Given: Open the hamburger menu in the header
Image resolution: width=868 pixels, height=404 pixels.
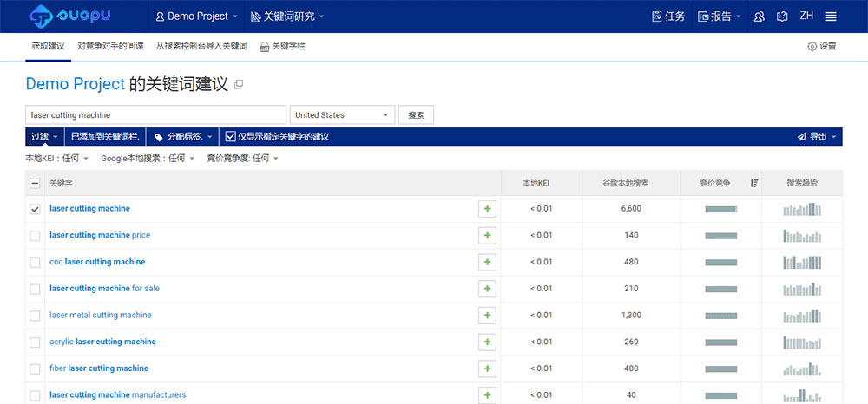Looking at the screenshot, I should click(831, 16).
